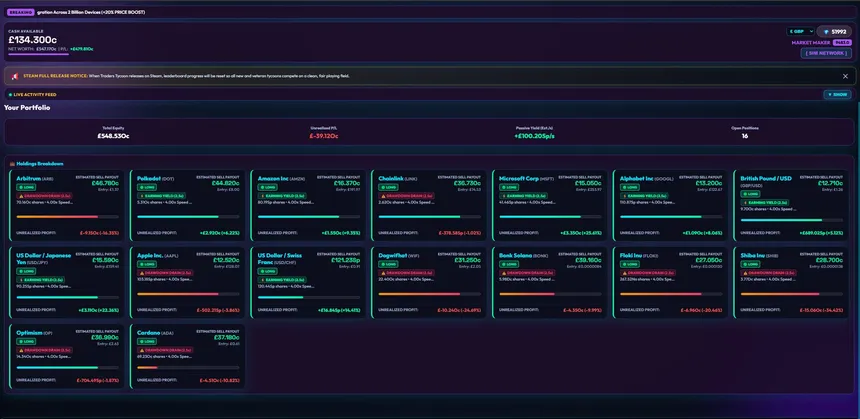Dismiss the Steam full release notice
This screenshot has width=860, height=419.
point(845,76)
